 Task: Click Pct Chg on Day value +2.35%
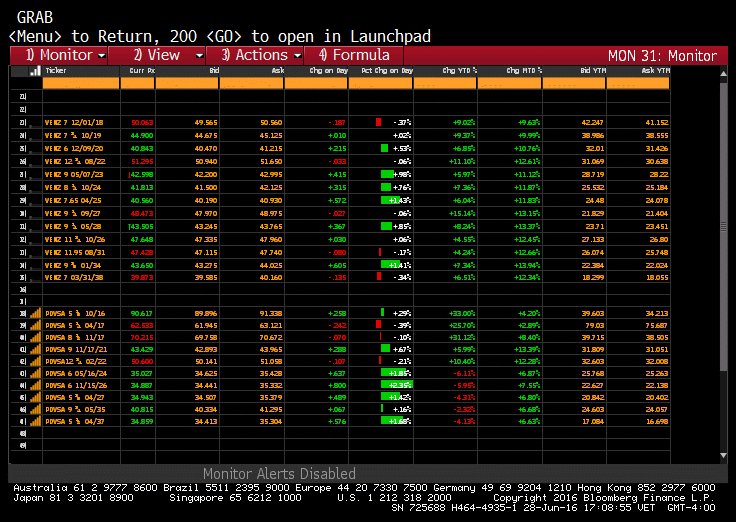[x=402, y=385]
